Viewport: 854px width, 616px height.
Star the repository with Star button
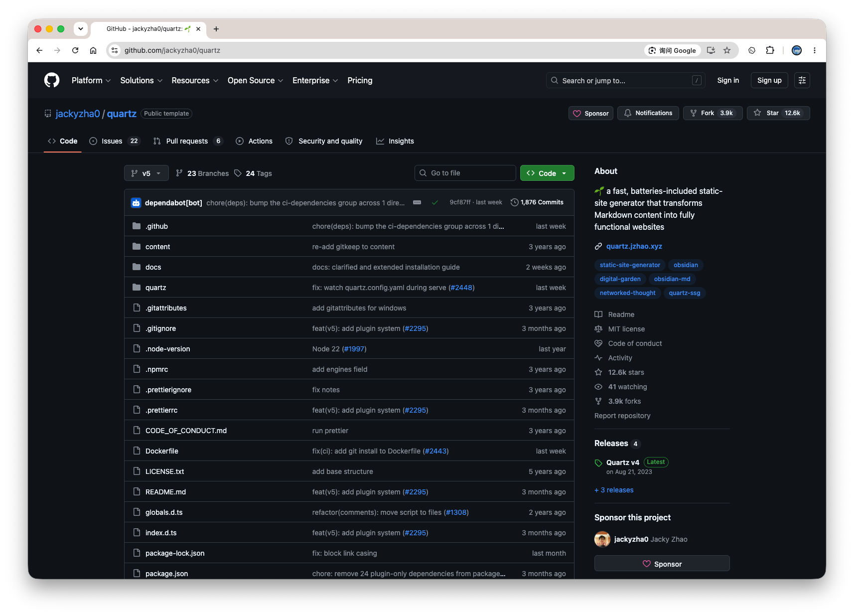click(x=778, y=113)
